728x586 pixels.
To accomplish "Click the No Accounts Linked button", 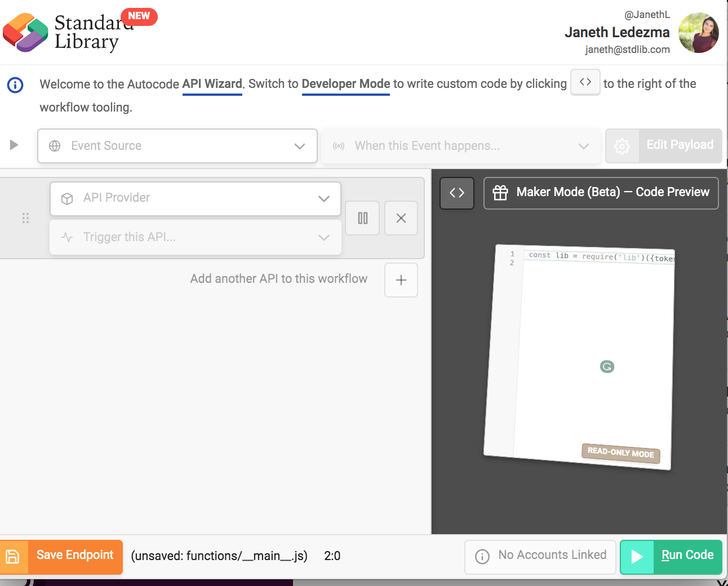I will [x=540, y=557].
